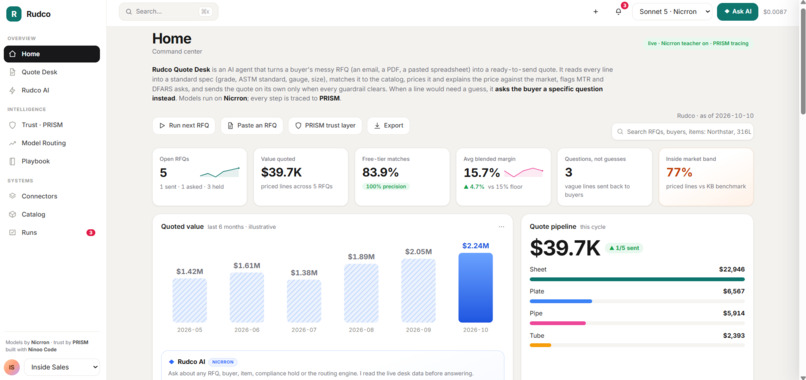The image size is (806, 380).
Task: Open Questions, not guesses card
Action: [x=604, y=177]
